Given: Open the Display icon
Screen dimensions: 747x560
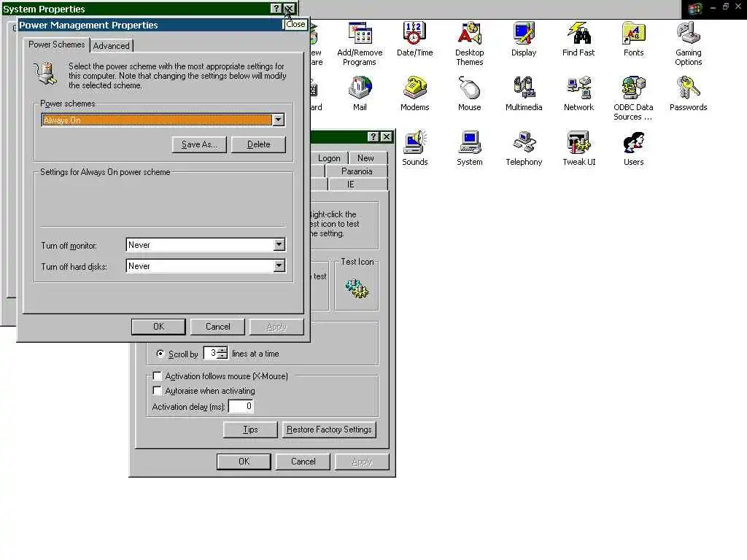Looking at the screenshot, I should 524,39.
